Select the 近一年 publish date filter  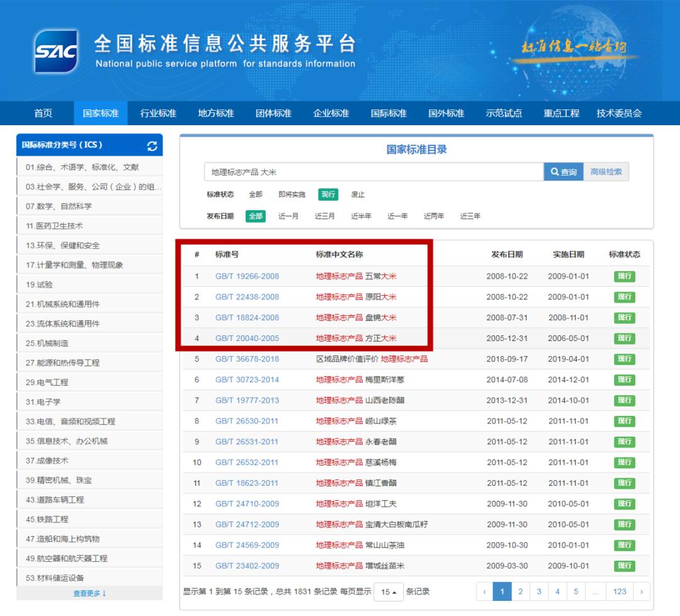click(x=397, y=216)
